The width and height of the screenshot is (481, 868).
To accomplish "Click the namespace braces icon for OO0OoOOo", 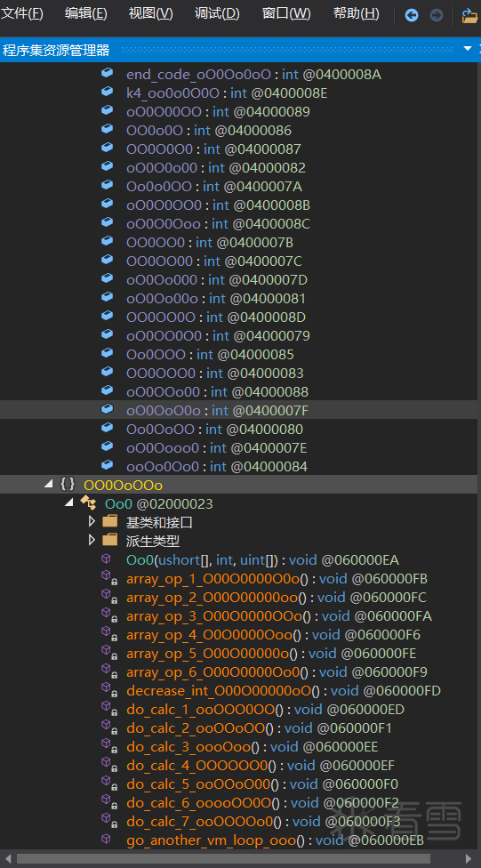I will pyautogui.click(x=67, y=485).
